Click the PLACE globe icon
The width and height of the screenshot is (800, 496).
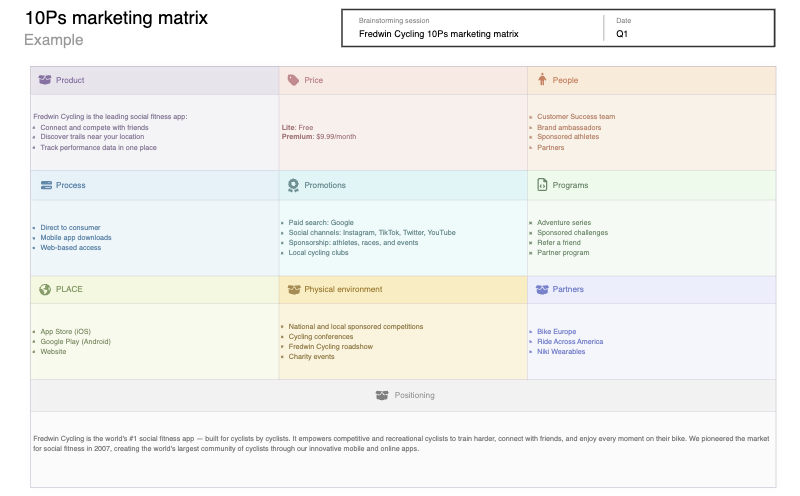pyautogui.click(x=45, y=289)
